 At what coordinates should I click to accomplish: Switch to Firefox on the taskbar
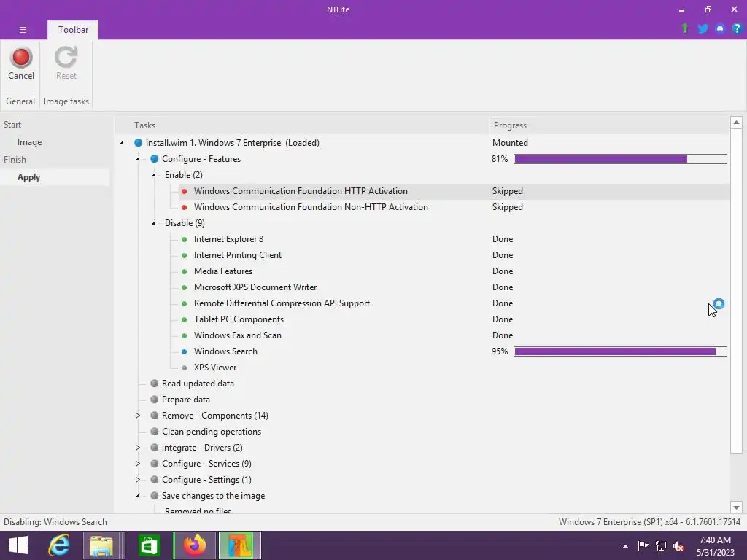pyautogui.click(x=194, y=545)
